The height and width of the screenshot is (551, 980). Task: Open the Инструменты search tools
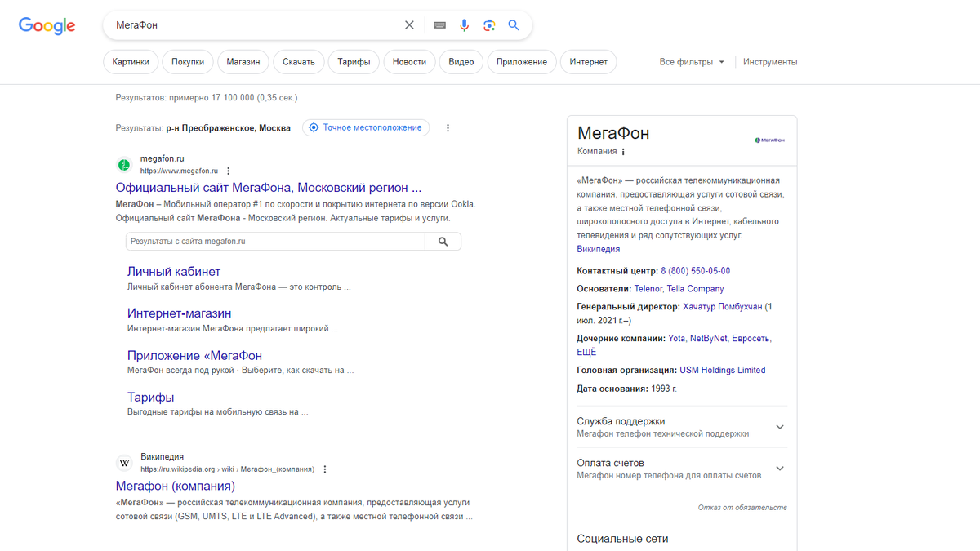pyautogui.click(x=770, y=62)
